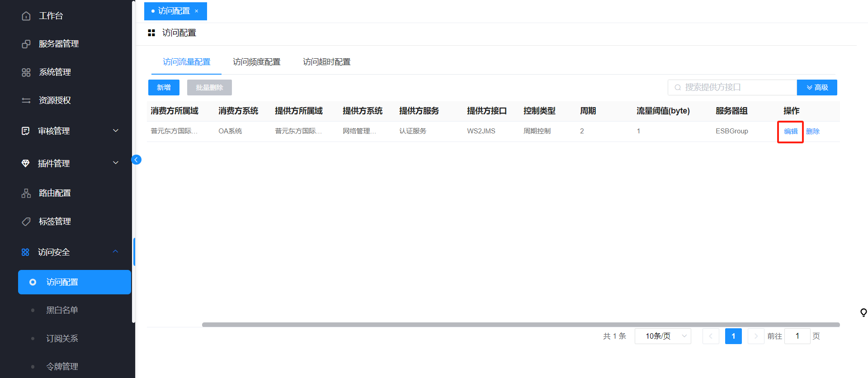Viewport: 868px width, 378px height.
Task: Focus the 前往 page number field
Action: 797,336
